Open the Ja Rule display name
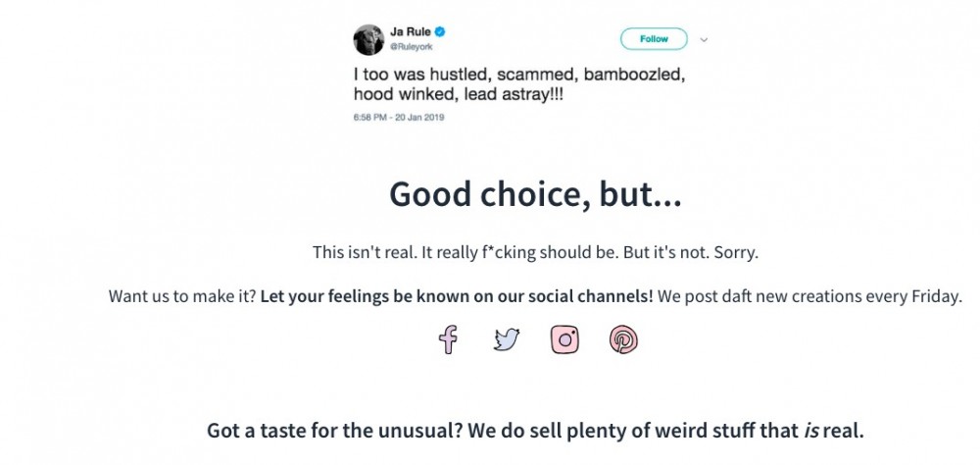This screenshot has height=465, width=980. 413,30
